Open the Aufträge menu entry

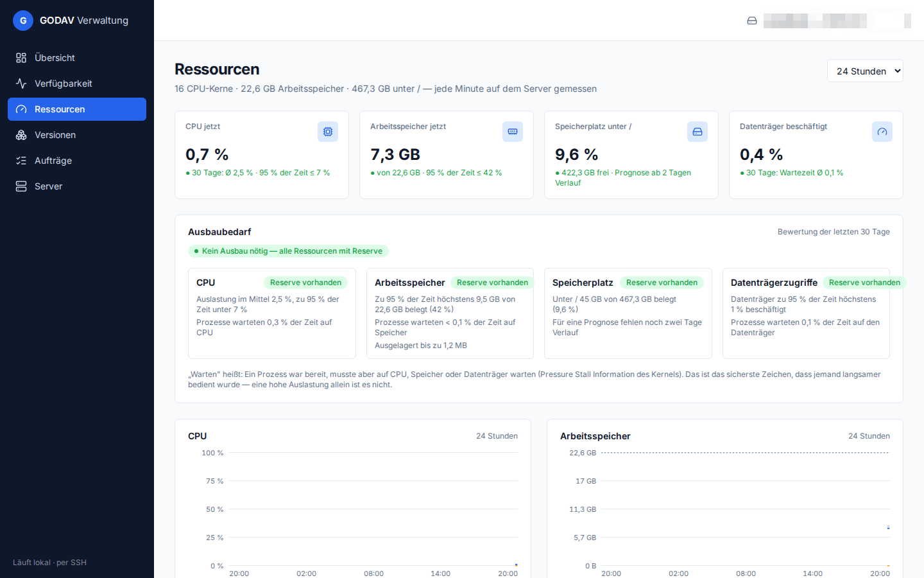pyautogui.click(x=77, y=161)
